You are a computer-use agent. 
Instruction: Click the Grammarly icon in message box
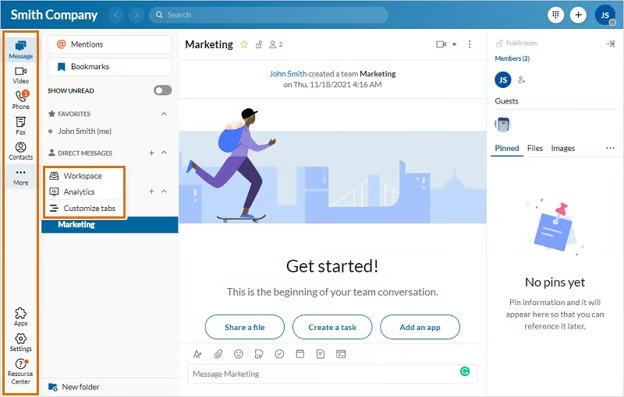tap(465, 371)
